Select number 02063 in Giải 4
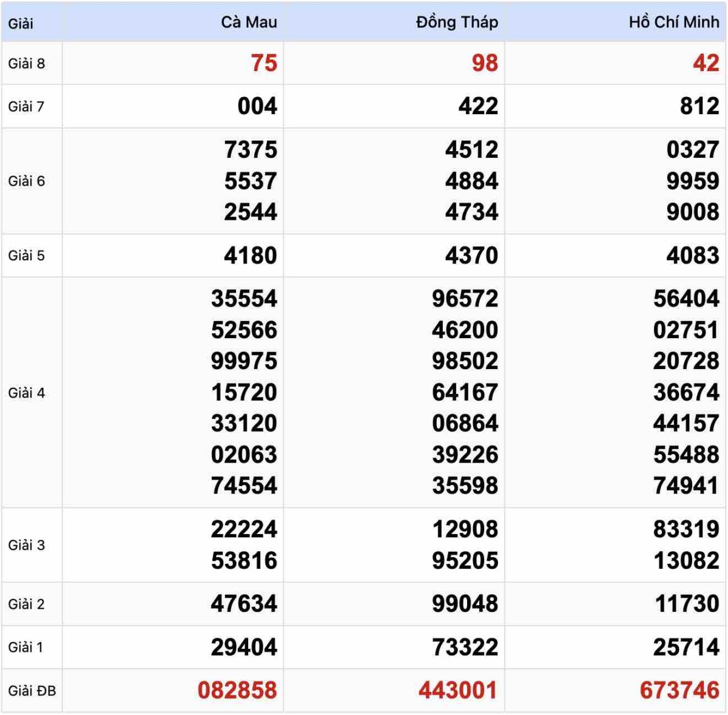 pos(244,455)
